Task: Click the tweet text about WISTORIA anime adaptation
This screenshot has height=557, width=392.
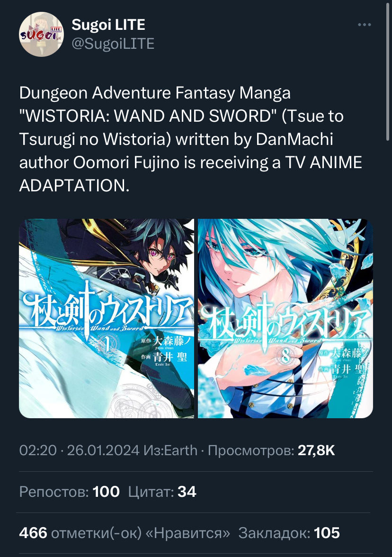Action: tap(191, 139)
